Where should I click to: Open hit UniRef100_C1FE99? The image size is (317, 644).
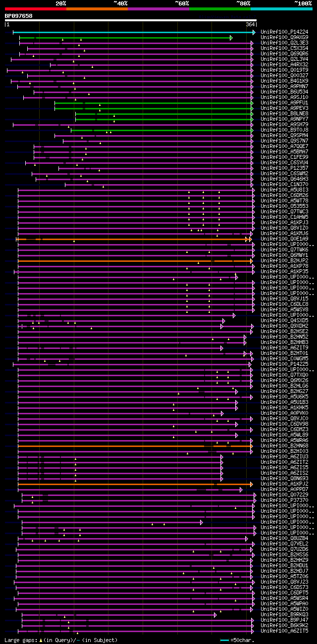284,157
